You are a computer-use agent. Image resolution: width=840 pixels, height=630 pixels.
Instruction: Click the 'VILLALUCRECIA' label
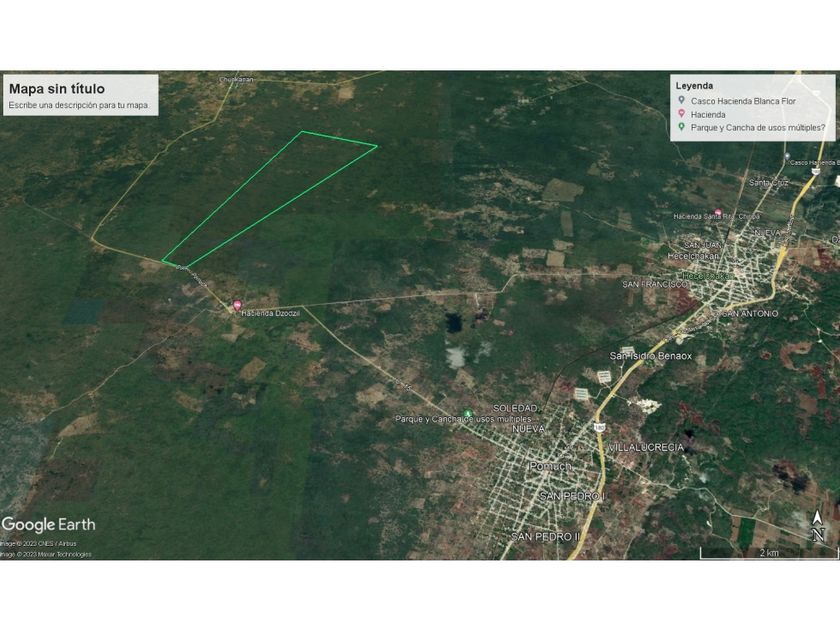(x=646, y=447)
